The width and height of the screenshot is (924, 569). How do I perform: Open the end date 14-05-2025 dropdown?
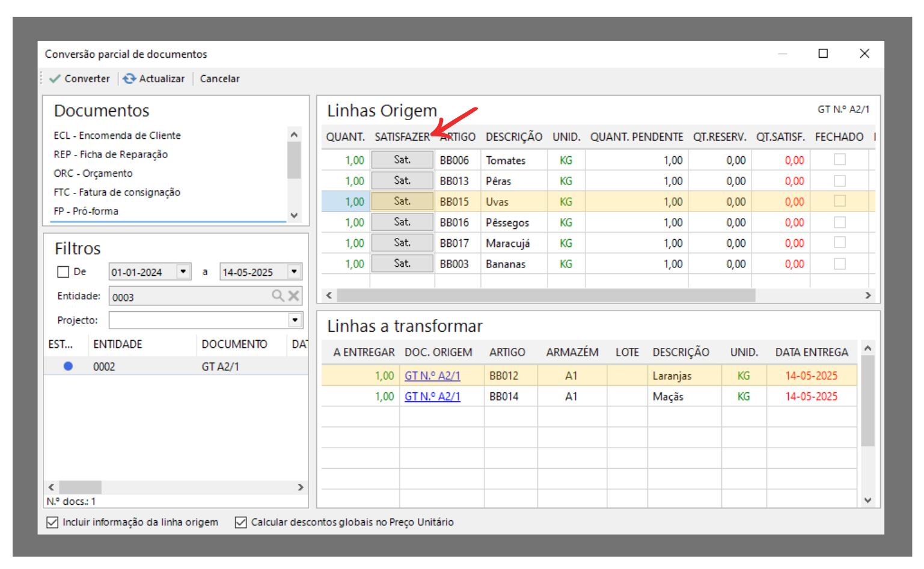294,272
